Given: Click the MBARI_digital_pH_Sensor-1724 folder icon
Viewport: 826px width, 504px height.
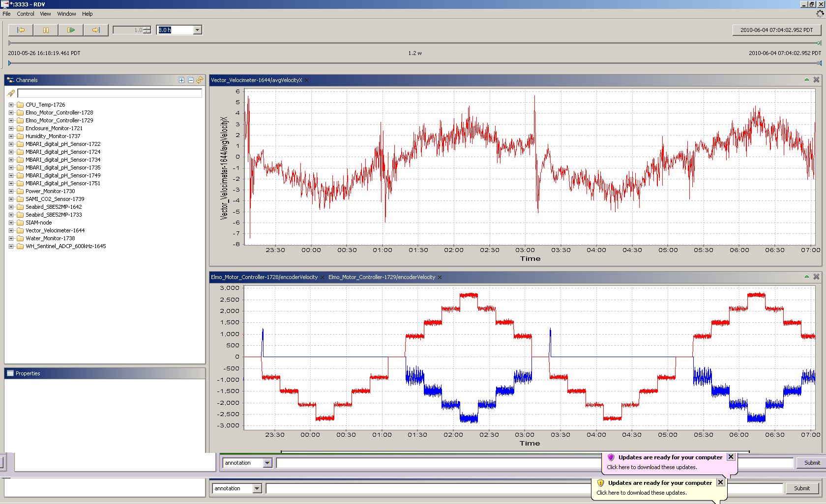Looking at the screenshot, I should 20,152.
